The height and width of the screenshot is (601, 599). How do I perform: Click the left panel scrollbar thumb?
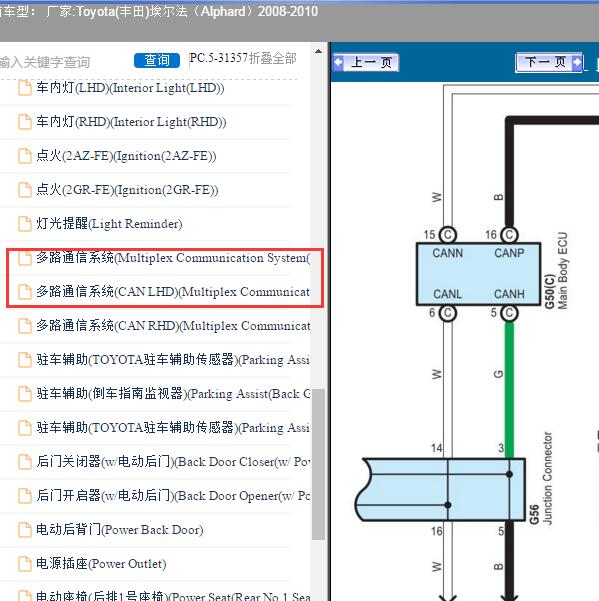[318, 464]
